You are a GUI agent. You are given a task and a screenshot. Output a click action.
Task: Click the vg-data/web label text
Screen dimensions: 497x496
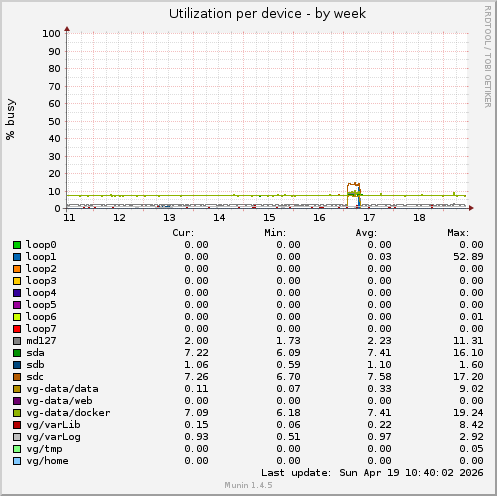click(x=59, y=401)
